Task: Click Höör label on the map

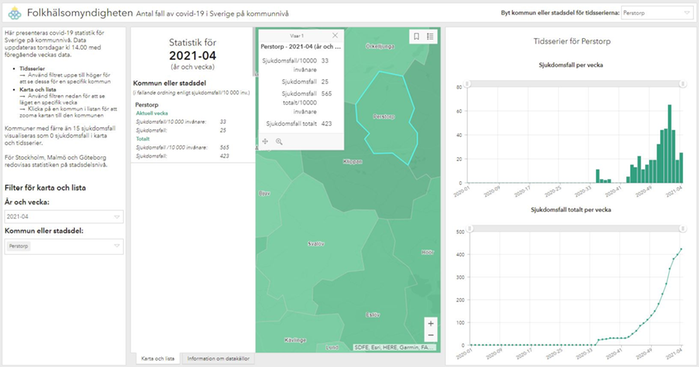Action: coord(428,252)
